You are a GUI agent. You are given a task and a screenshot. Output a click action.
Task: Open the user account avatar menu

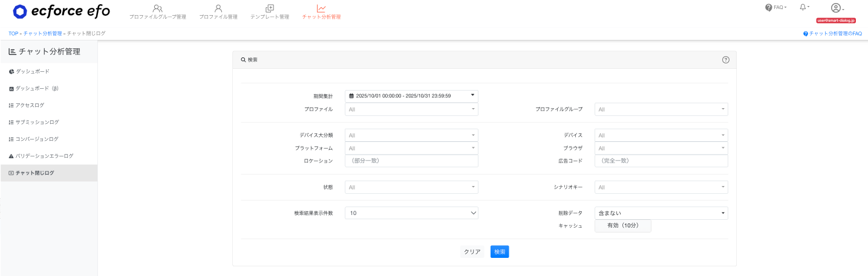click(837, 8)
